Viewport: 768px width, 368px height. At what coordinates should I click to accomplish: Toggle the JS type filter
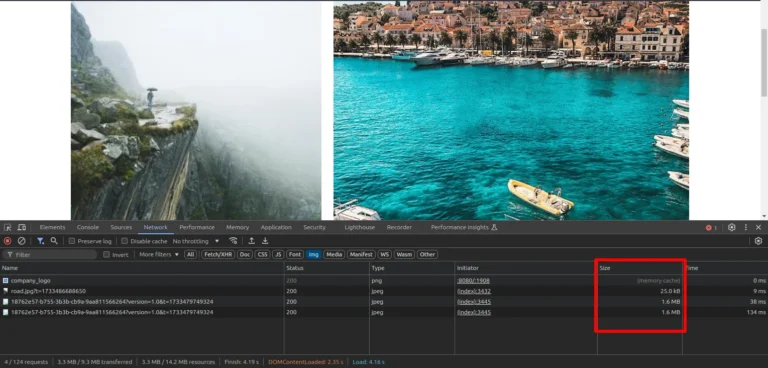pyautogui.click(x=278, y=254)
